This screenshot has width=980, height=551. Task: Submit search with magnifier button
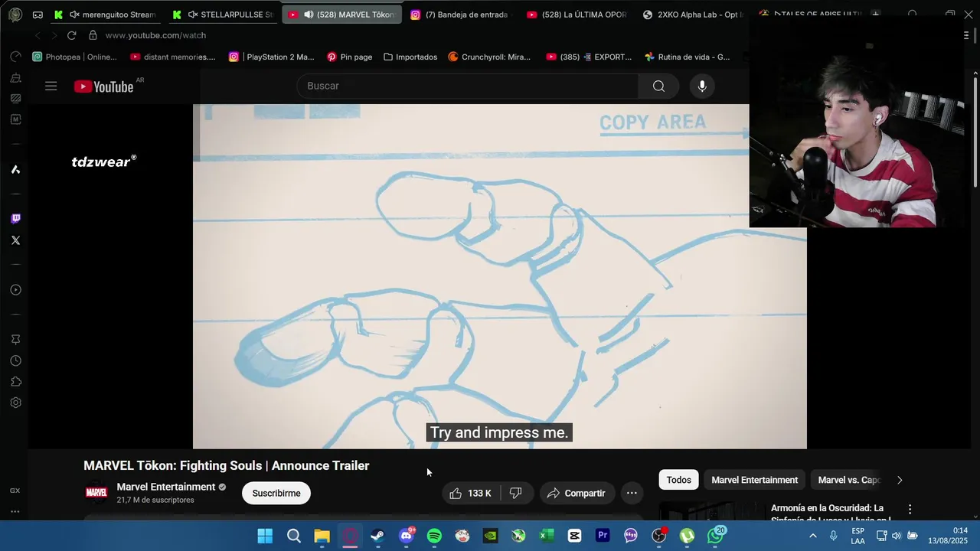(x=658, y=86)
